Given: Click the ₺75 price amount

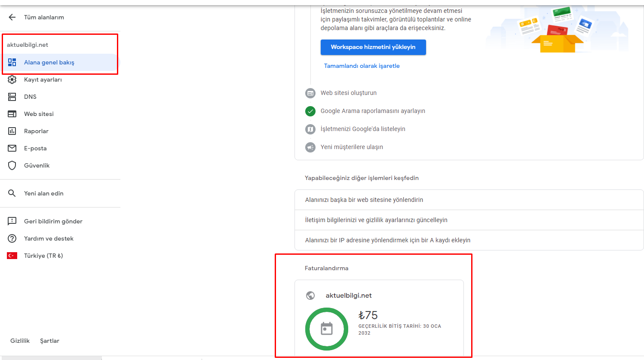Looking at the screenshot, I should click(368, 315).
